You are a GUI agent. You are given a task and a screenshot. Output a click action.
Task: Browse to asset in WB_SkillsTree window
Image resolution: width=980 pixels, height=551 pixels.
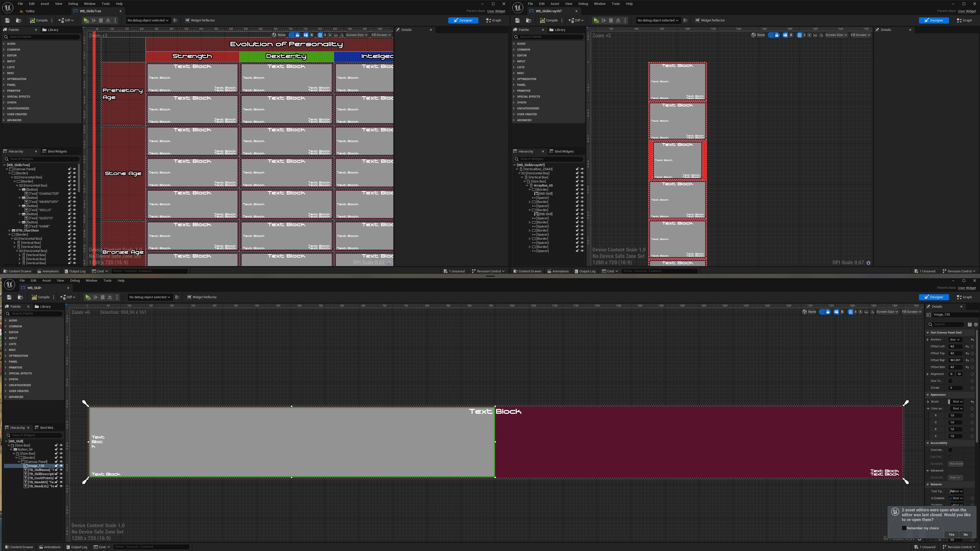pyautogui.click(x=18, y=20)
